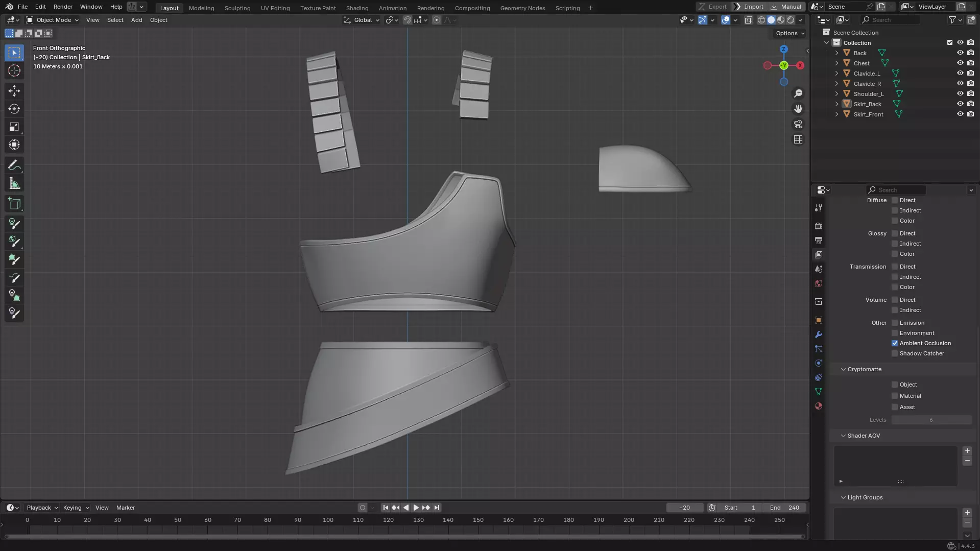
Task: Hide the Skirt_Front object in viewport
Action: coord(960,114)
